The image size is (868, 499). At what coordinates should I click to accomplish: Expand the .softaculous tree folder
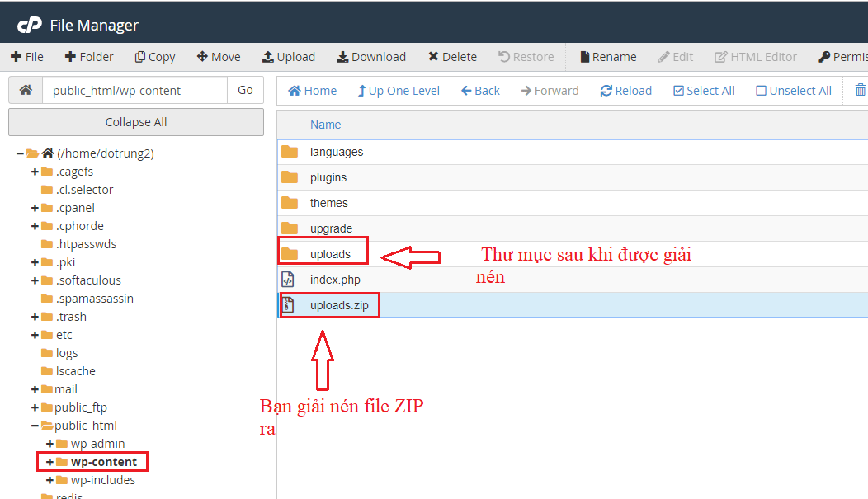coord(35,280)
